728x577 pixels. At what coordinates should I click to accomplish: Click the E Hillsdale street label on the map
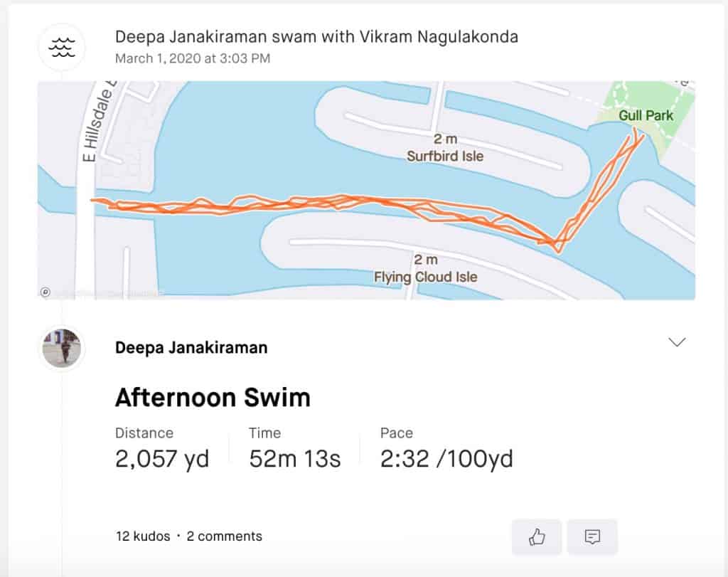pyautogui.click(x=90, y=127)
